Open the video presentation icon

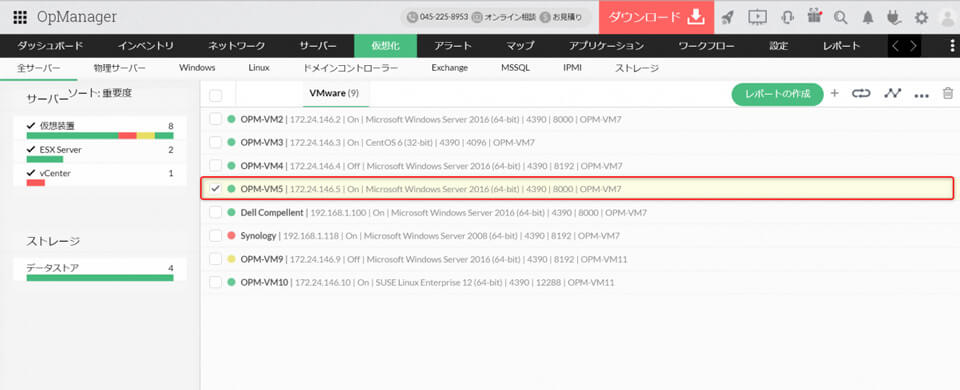pos(757,18)
